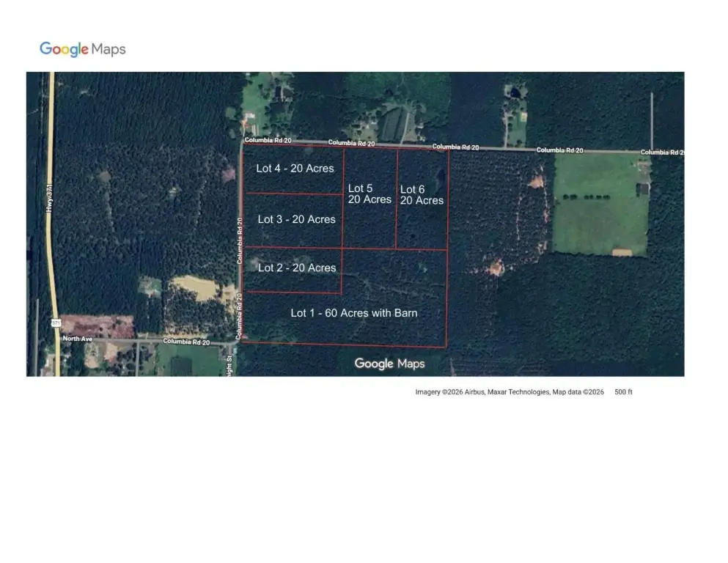Click the Map data ©2026 attribution text
The width and height of the screenshot is (728, 563).
tap(578, 392)
